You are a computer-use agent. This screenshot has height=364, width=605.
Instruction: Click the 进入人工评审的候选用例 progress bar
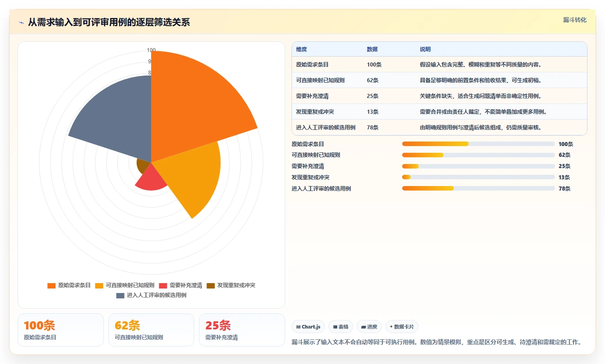tap(478, 188)
